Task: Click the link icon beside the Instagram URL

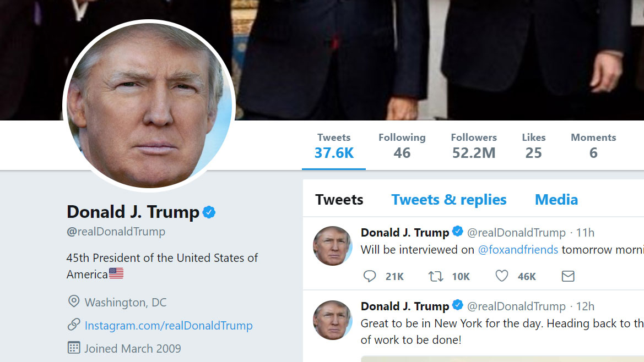Action: point(73,325)
